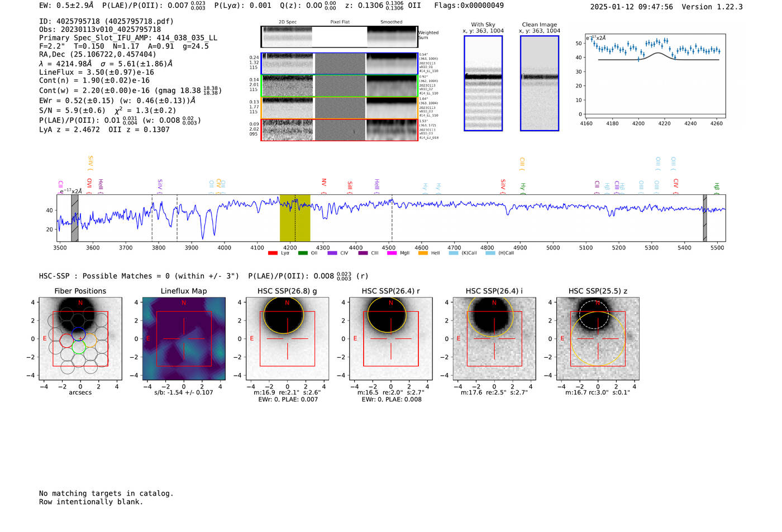Open the HSC SSP(26.4) i image
This screenshot has height=532, width=782.
point(494,339)
